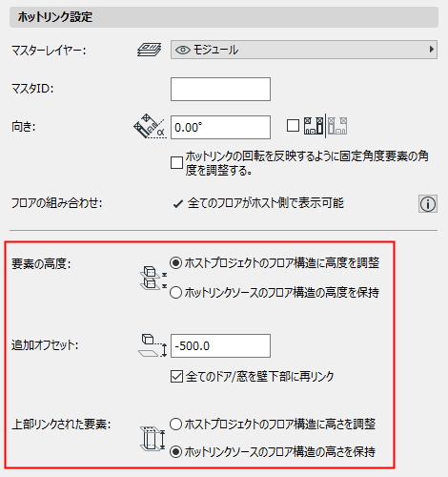Click the 向き: label
The width and height of the screenshot is (448, 477).
point(24,127)
